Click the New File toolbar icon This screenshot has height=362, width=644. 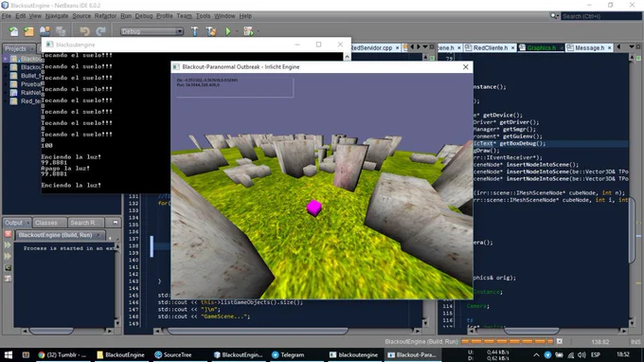pyautogui.click(x=13, y=31)
